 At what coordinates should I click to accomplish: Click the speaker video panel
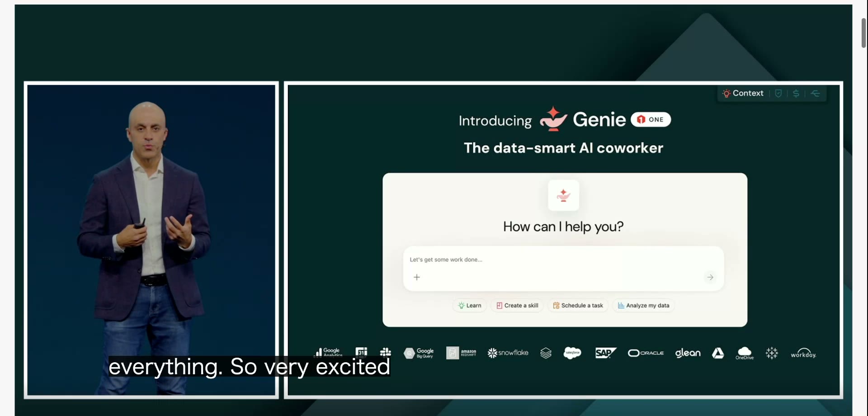click(151, 240)
